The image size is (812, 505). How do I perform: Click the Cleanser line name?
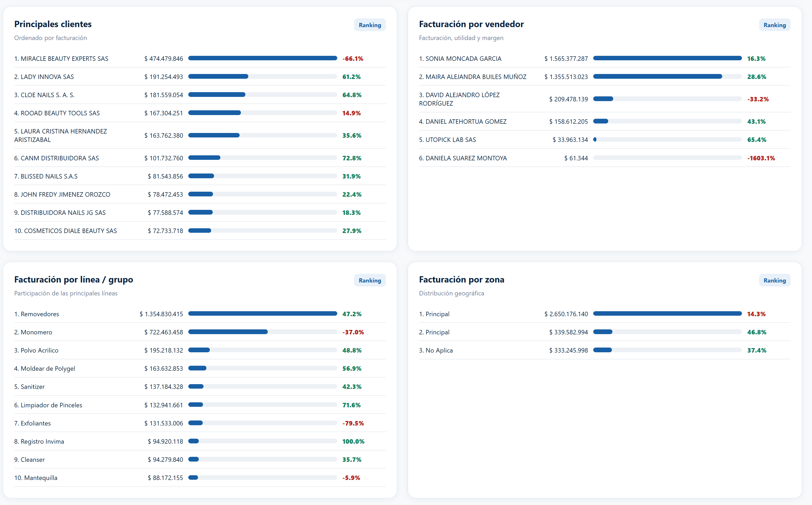tap(33, 460)
